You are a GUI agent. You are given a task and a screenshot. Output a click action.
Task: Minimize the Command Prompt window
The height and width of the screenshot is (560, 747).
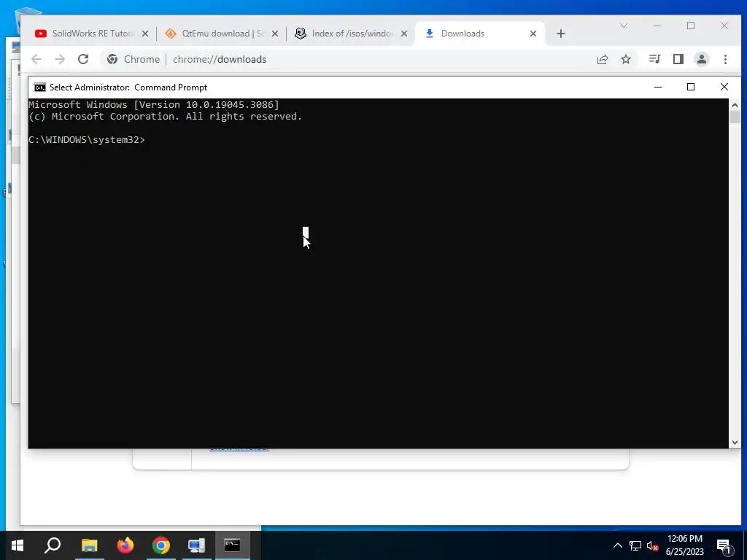(658, 87)
